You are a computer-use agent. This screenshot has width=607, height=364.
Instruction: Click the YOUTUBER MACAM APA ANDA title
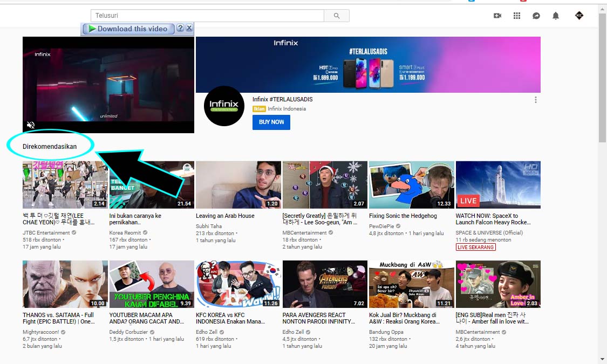(x=147, y=318)
